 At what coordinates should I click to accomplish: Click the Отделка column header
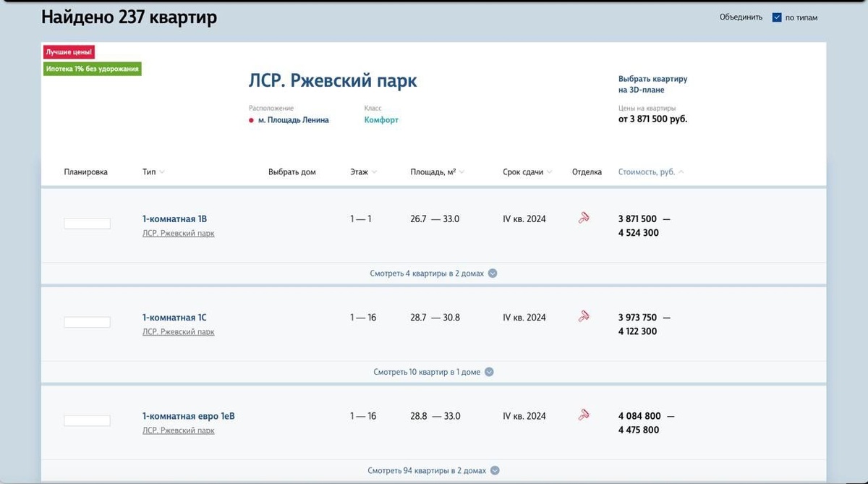(x=587, y=172)
